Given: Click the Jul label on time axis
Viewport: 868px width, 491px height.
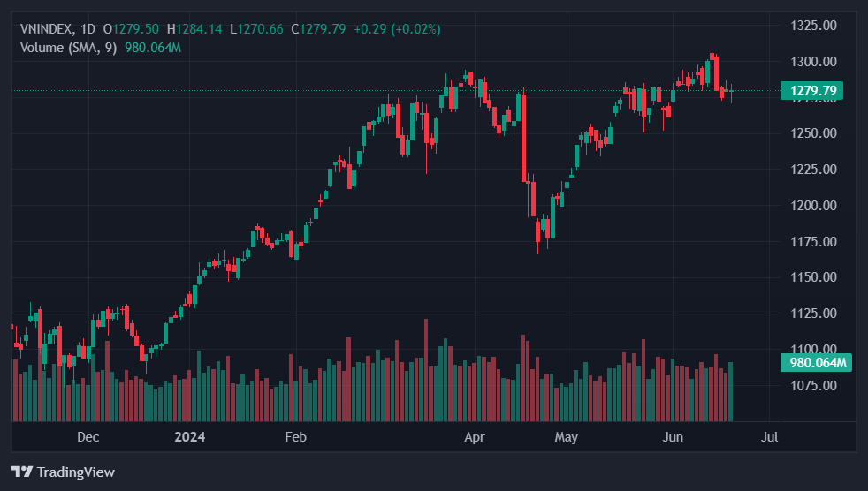Looking at the screenshot, I should (769, 437).
